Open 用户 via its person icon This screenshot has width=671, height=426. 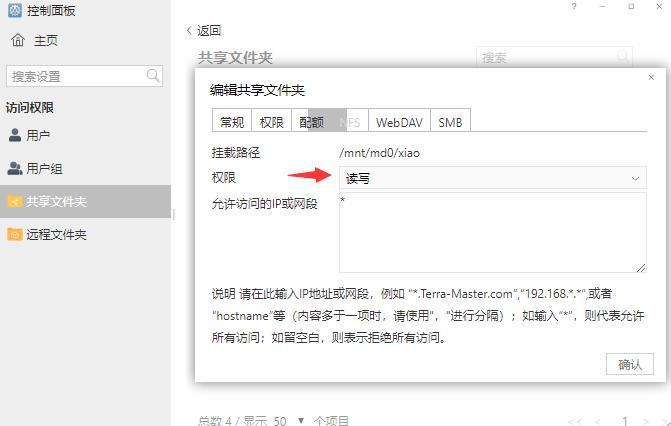15,135
